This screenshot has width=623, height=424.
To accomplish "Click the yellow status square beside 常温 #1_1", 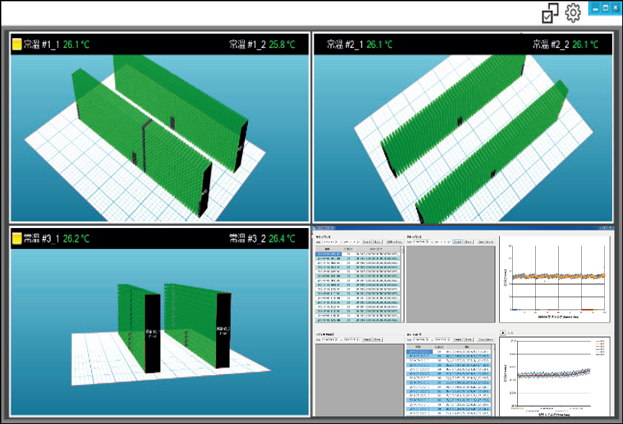I will (x=17, y=44).
